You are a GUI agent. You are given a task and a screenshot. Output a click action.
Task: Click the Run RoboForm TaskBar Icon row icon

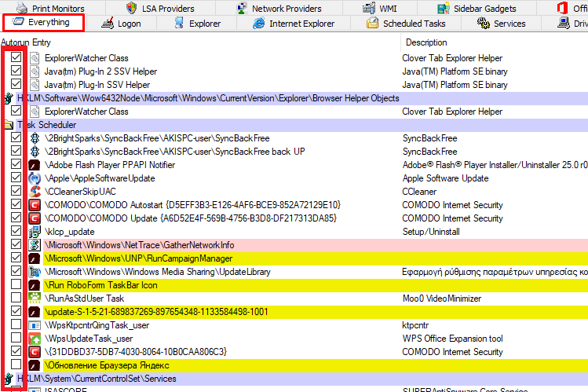[35, 285]
